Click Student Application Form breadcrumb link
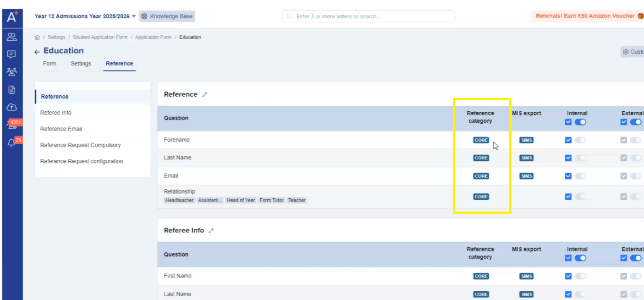The height and width of the screenshot is (300, 644). pos(100,37)
